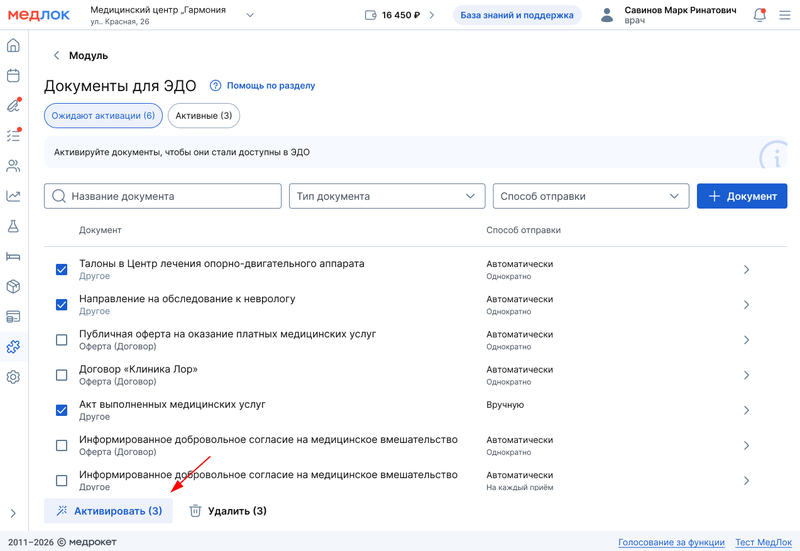Screen dimensions: 800x551
Task: Uncheck Талоны в Центр лечения checkbox
Action: [x=61, y=269]
